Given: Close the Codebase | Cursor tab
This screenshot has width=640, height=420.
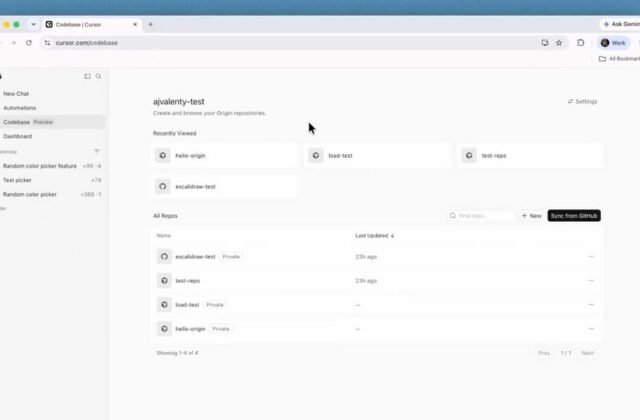Looking at the screenshot, I should click(135, 24).
